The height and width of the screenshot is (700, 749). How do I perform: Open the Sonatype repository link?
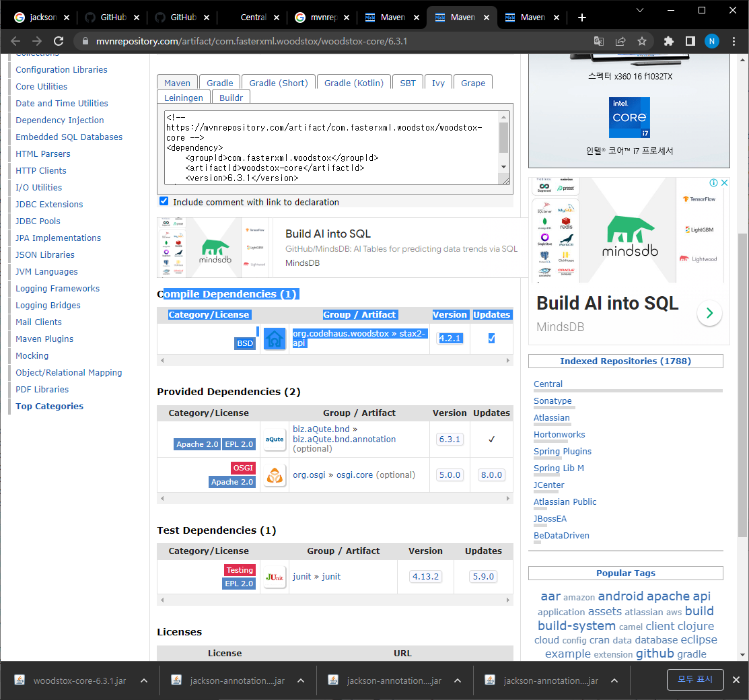552,401
